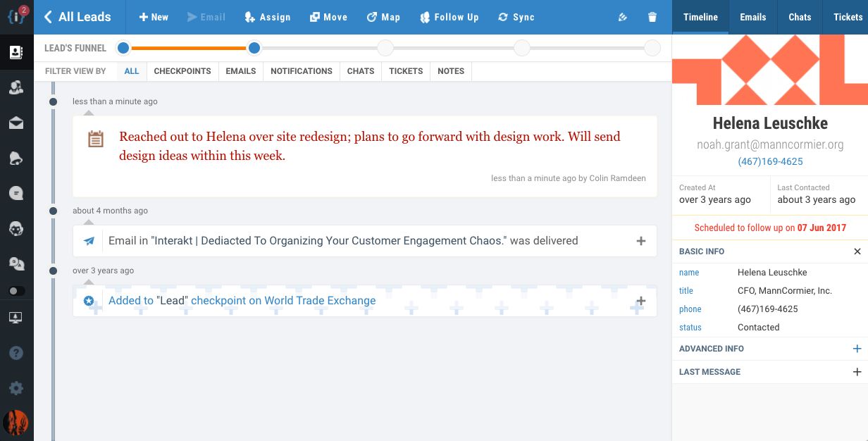This screenshot has height=441, width=868.
Task: Open the contacts book icon in sidebar
Action: coord(16,52)
